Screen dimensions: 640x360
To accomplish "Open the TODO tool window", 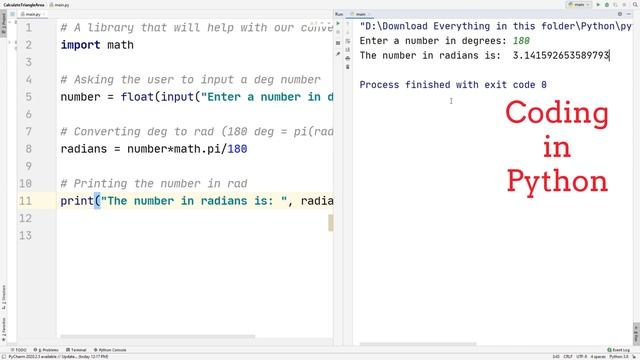I will 19,350.
